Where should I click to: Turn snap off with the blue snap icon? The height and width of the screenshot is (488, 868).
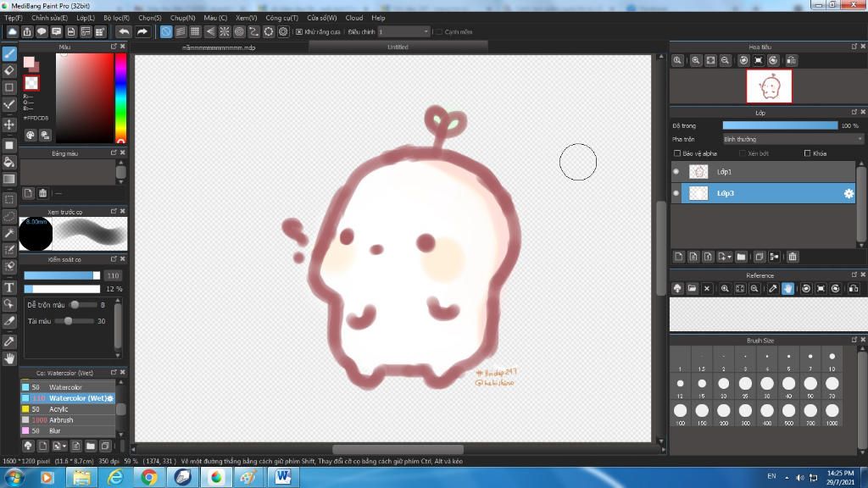[166, 31]
